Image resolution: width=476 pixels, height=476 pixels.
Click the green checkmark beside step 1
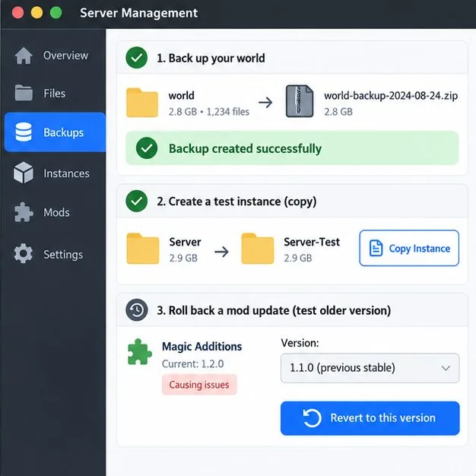[x=137, y=57]
